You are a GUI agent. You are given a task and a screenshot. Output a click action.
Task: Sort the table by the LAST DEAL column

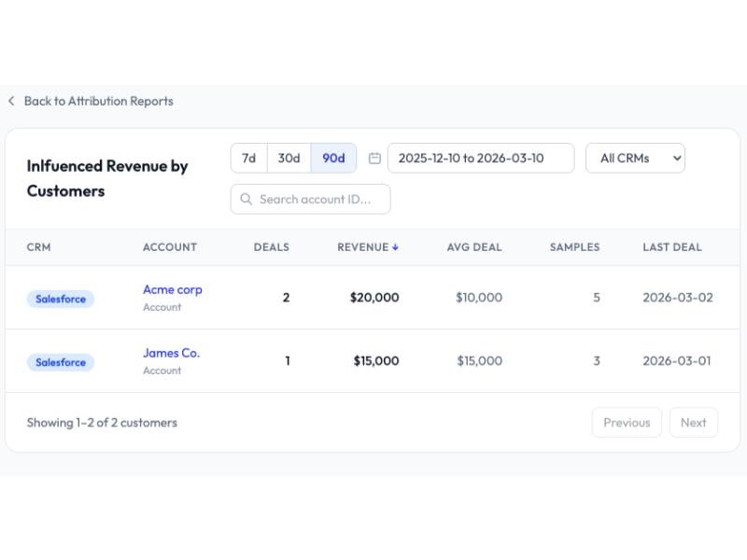tap(672, 246)
